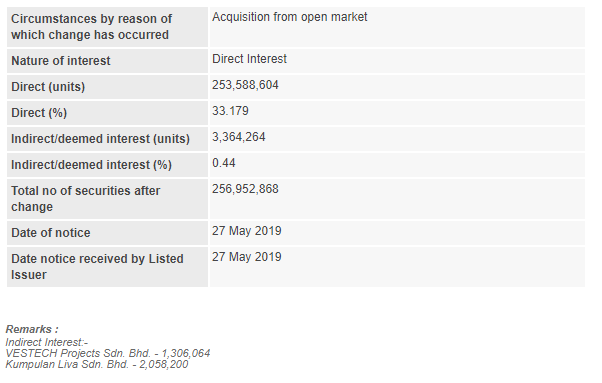Click the 'Direct (%)' row label
Screen dimensions: 602x383
tap(39, 113)
